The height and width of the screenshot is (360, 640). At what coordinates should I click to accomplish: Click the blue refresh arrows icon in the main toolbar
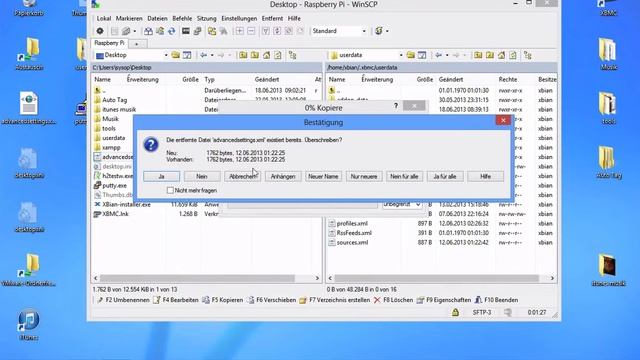171,31
